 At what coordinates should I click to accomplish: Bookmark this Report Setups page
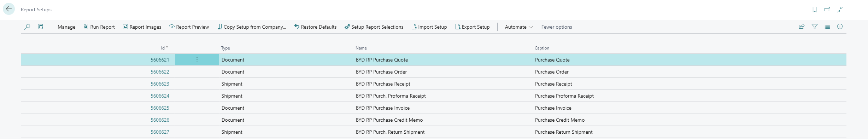[x=815, y=10]
